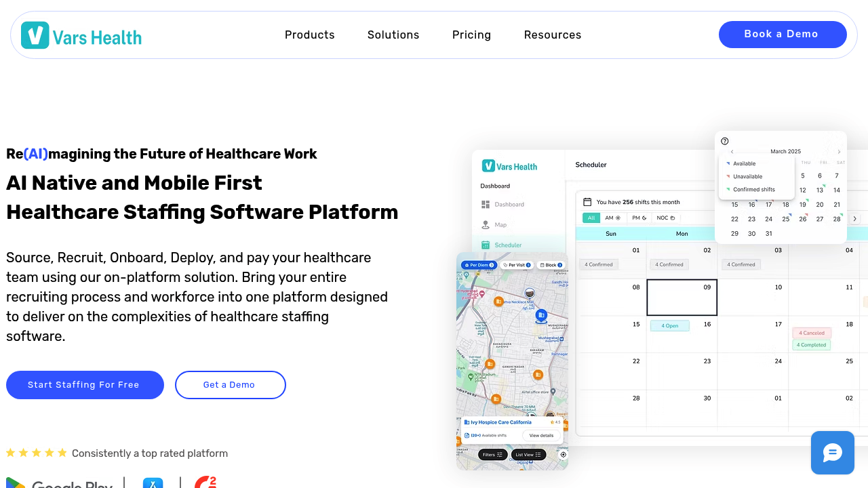The image size is (868, 488).
Task: Click the Book a Demo button
Action: tap(782, 35)
